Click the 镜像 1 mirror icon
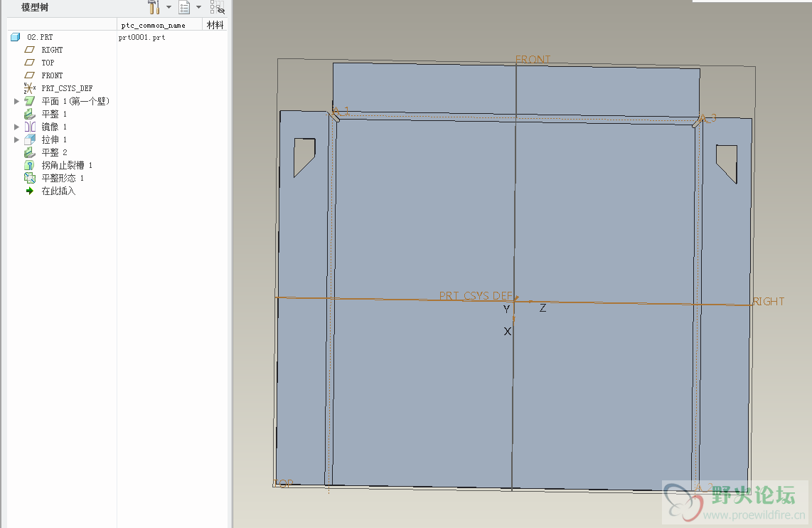 [30, 127]
